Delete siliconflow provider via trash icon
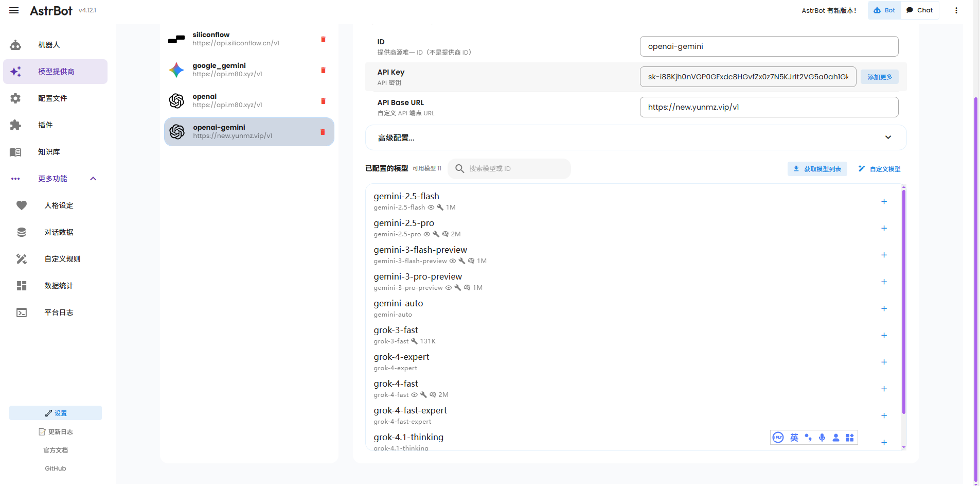The width and height of the screenshot is (980, 486). click(x=323, y=39)
